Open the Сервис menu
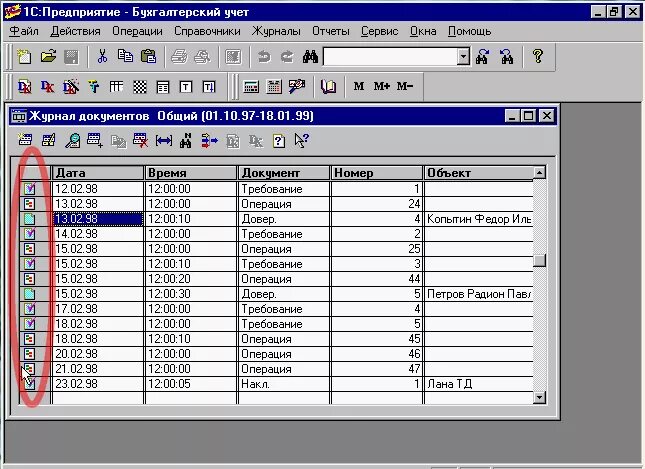 coord(379,31)
